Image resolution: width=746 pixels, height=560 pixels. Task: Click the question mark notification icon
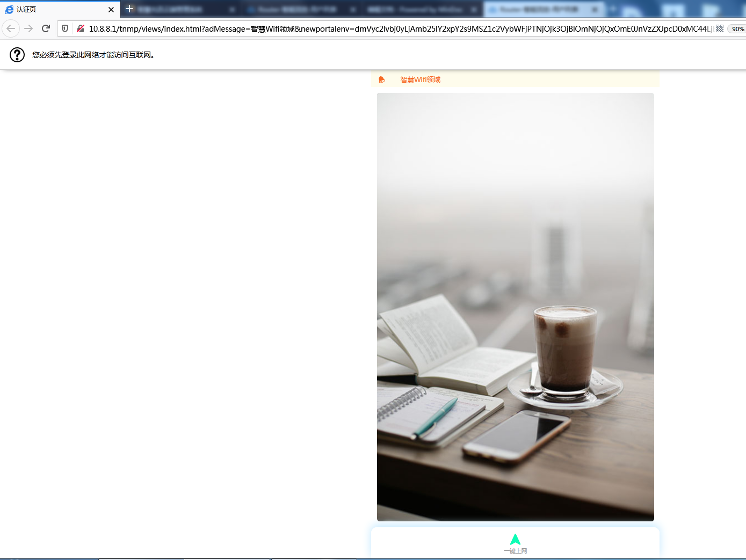(x=17, y=55)
